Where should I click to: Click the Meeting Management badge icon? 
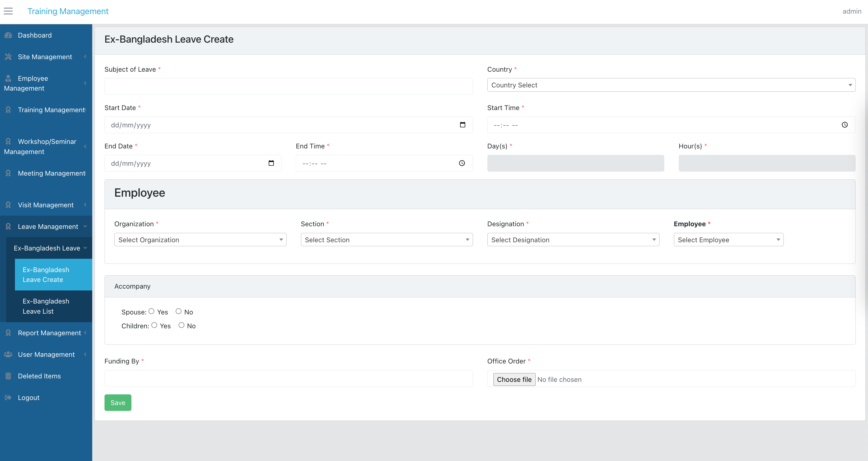pos(8,173)
